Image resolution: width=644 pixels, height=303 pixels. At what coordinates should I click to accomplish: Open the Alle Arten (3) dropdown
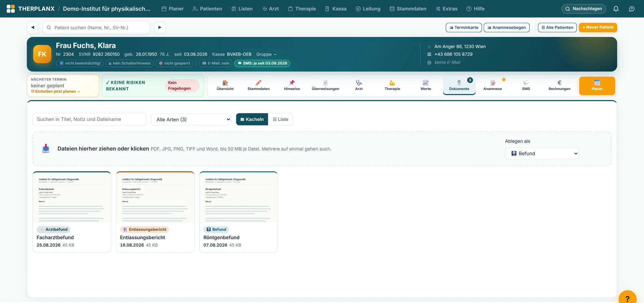click(x=191, y=120)
